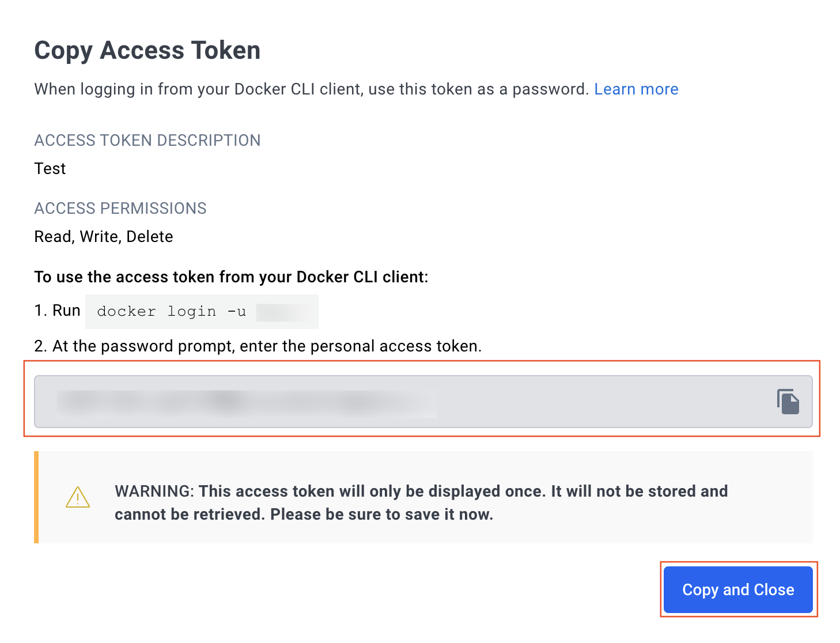The width and height of the screenshot is (840, 643).
Task: Click the '1. Run' step label
Action: (57, 311)
